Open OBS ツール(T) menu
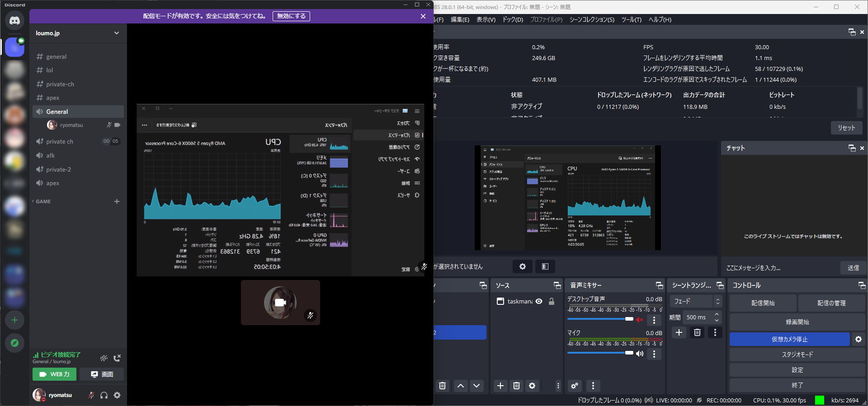The width and height of the screenshot is (868, 406). point(631,19)
